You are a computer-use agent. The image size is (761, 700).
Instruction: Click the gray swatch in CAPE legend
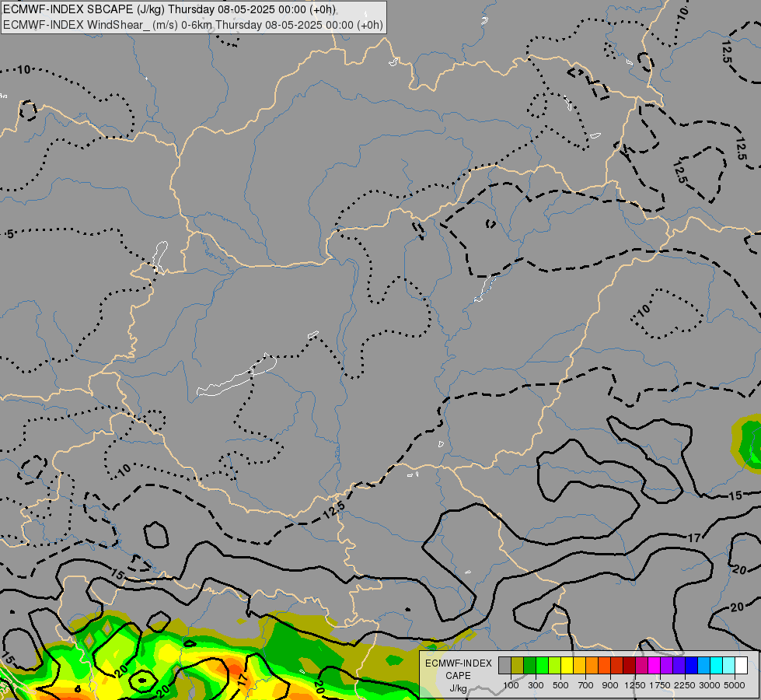point(504,665)
